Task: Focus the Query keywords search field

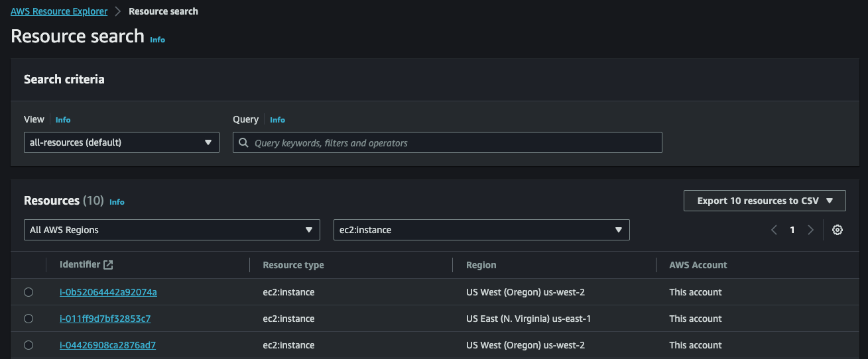Action: coord(448,142)
